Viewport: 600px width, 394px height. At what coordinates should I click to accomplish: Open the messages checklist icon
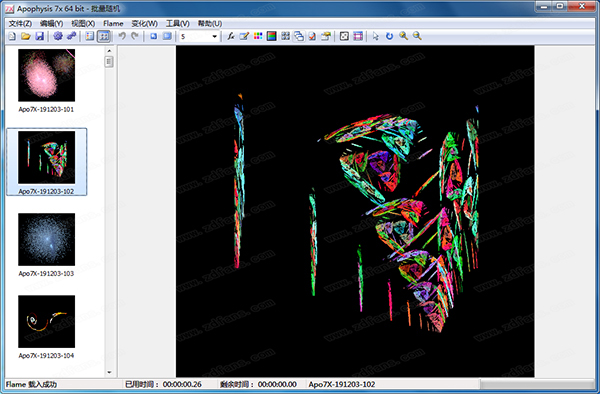313,36
